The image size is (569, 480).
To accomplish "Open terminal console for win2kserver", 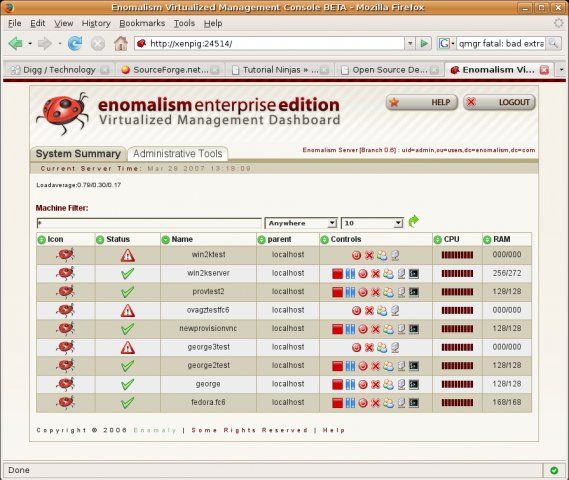I will click(x=414, y=274).
